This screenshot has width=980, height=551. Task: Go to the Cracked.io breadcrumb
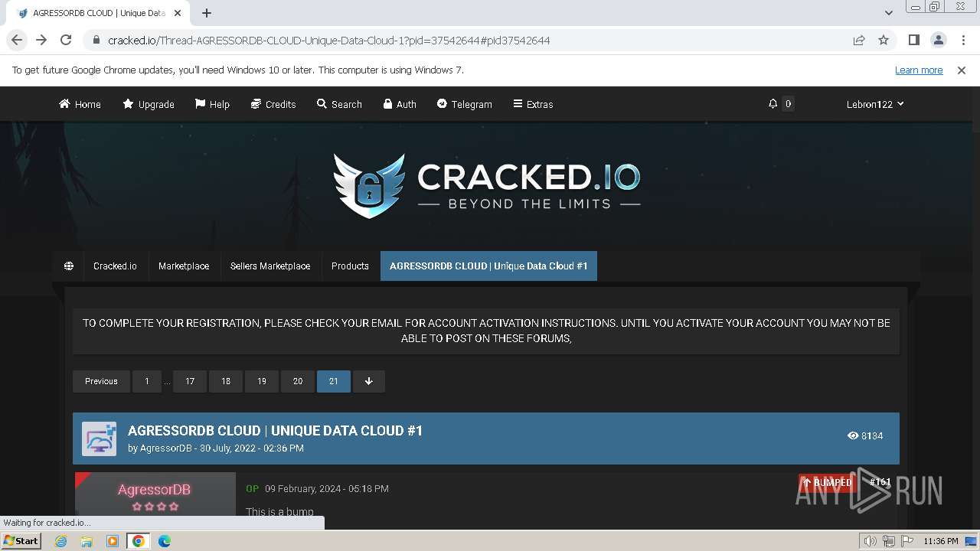115,266
